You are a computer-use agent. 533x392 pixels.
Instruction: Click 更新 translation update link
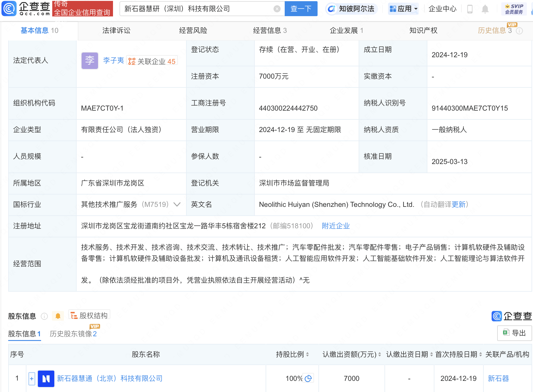click(x=458, y=205)
